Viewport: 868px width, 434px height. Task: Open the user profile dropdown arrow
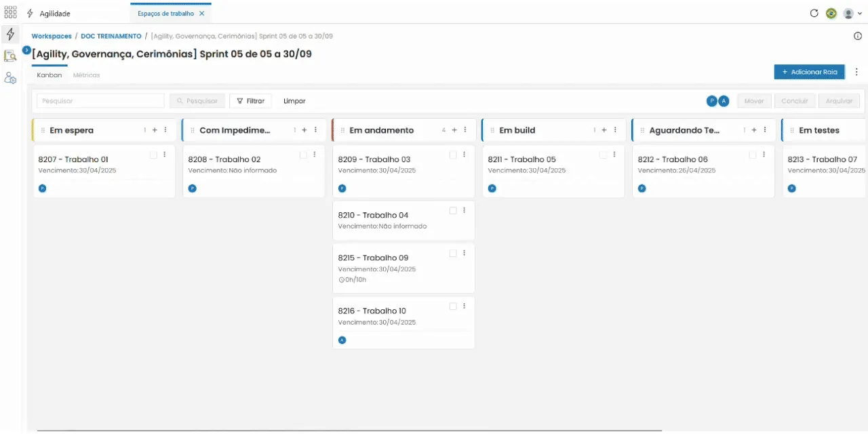pyautogui.click(x=860, y=14)
